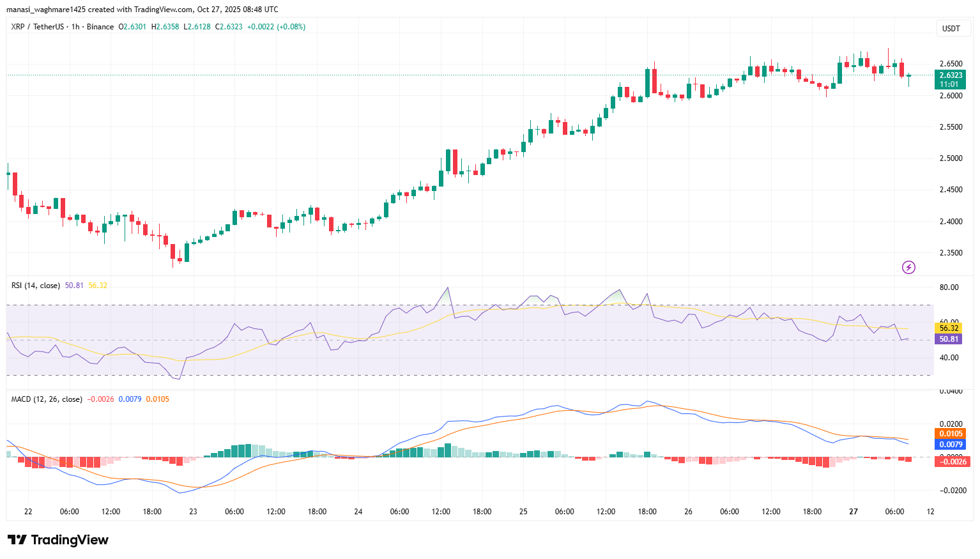Click the purple lightning bolt icon

click(x=908, y=267)
